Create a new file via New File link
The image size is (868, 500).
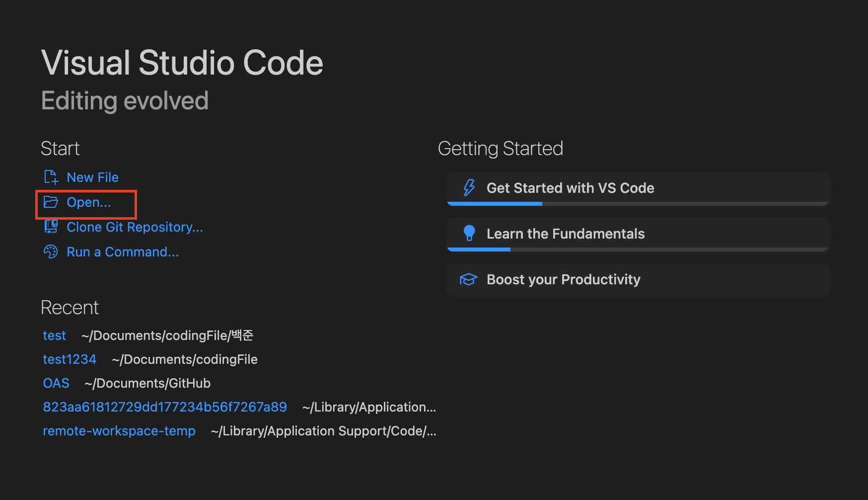[x=92, y=177]
